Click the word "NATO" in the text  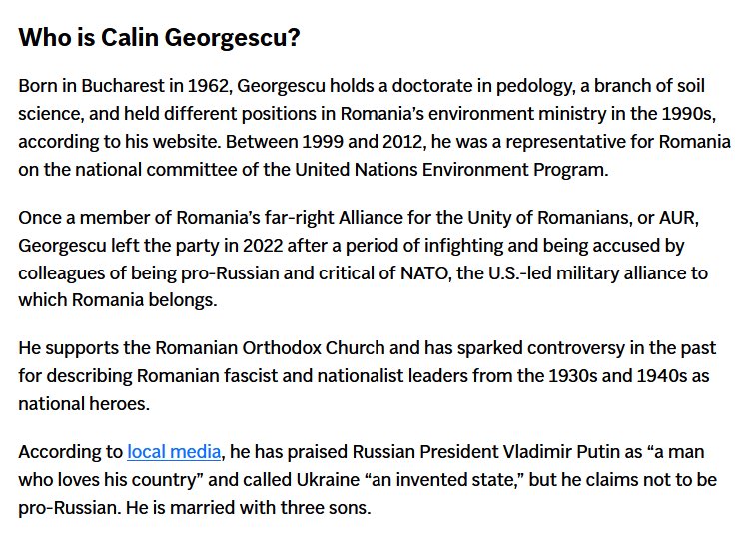(x=423, y=273)
